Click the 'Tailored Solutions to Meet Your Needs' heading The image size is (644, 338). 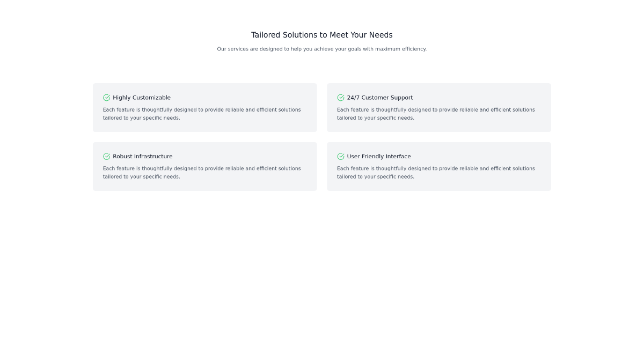coord(322,35)
